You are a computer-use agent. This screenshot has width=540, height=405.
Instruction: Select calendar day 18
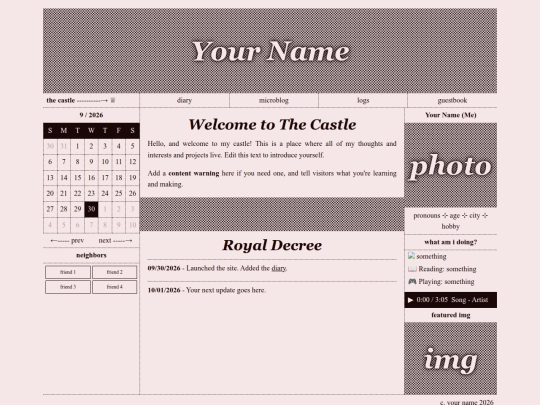click(119, 178)
